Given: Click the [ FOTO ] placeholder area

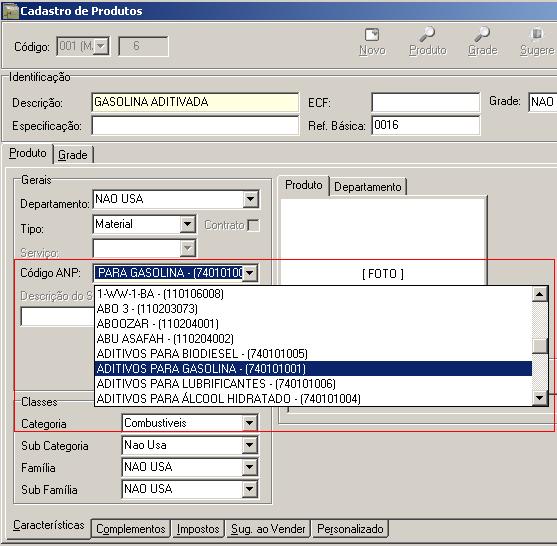Looking at the screenshot, I should tap(383, 274).
